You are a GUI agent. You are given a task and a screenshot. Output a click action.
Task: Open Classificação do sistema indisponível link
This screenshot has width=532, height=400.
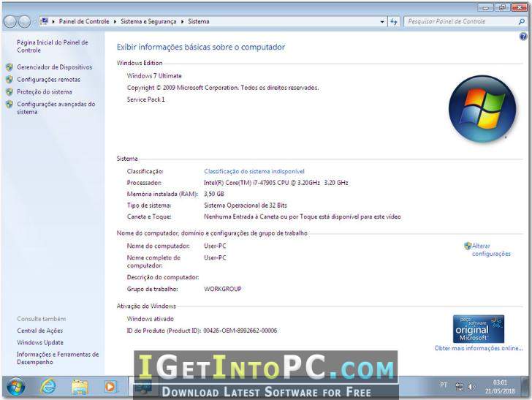[254, 171]
